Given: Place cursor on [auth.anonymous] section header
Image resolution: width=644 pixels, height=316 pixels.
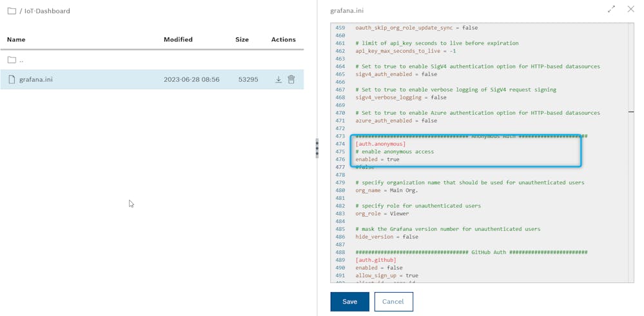Looking at the screenshot, I should pos(380,144).
